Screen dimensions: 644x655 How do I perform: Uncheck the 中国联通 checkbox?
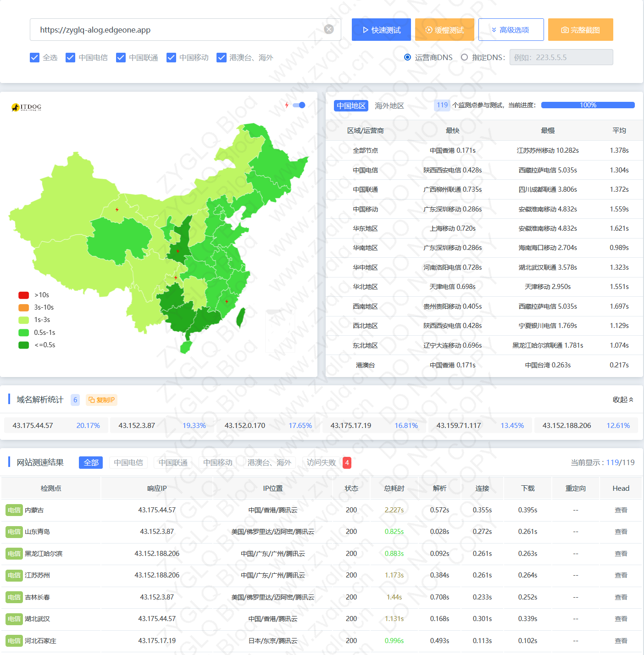pyautogui.click(x=121, y=57)
